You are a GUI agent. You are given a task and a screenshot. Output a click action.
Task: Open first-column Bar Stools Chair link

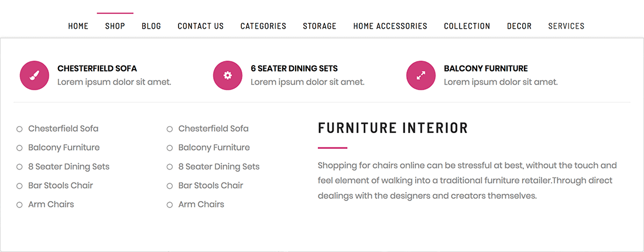[60, 186]
